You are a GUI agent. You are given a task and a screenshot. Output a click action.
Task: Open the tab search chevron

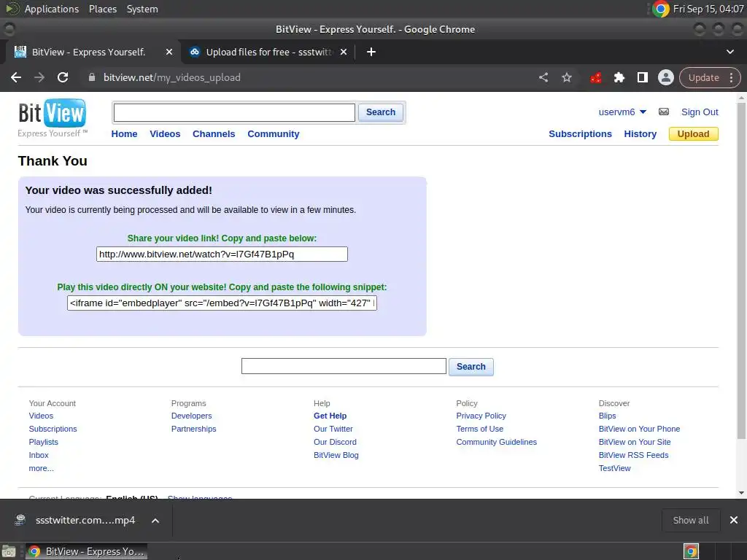pos(729,52)
